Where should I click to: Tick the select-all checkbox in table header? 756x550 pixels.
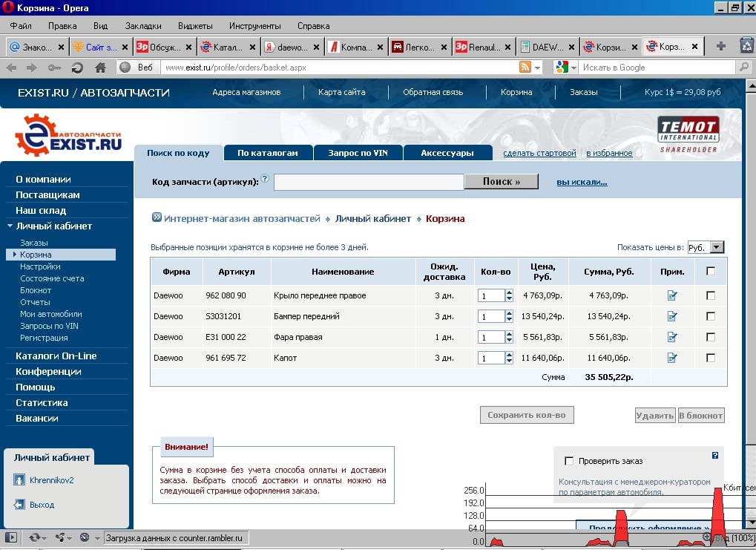(x=711, y=271)
